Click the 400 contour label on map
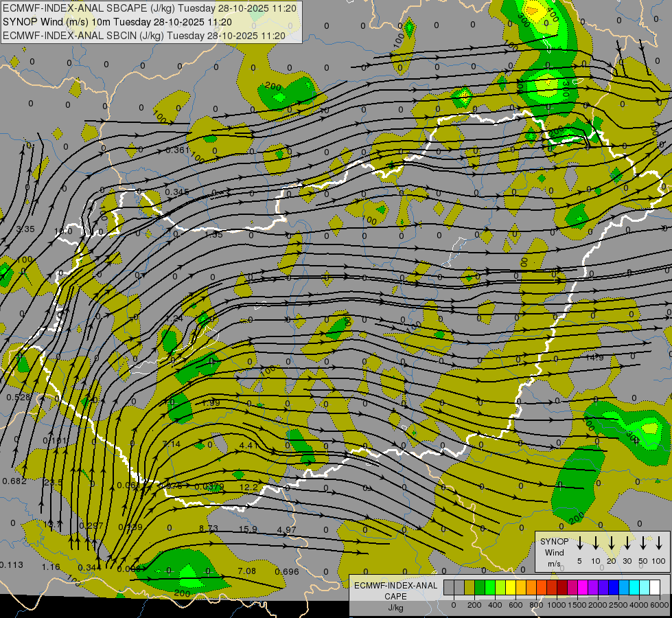This screenshot has width=672, height=618. click(553, 15)
